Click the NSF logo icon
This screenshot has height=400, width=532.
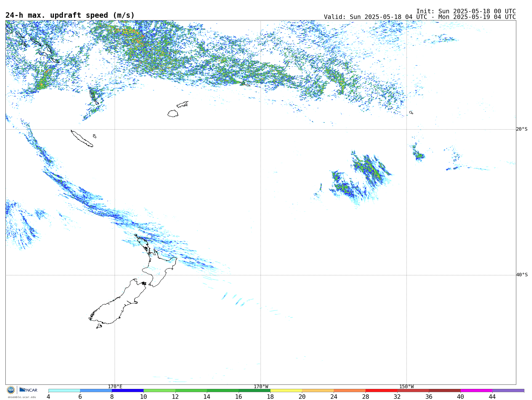[x=11, y=390]
